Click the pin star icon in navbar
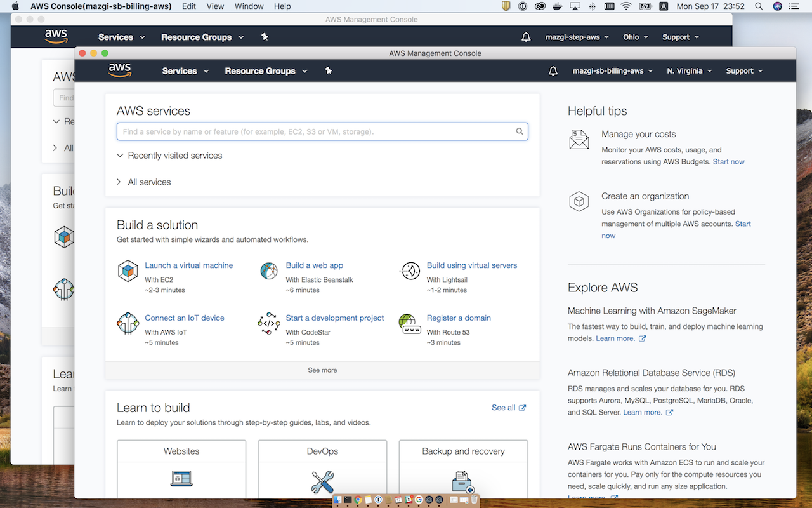The image size is (812, 508). 329,70
